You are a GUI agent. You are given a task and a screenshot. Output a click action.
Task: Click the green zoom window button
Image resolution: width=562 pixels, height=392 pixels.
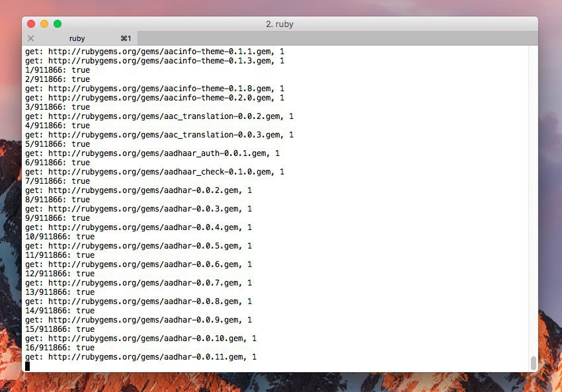pos(58,24)
